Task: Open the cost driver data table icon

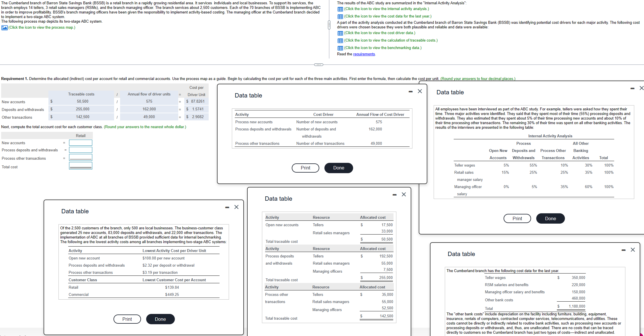Action: [x=340, y=33]
